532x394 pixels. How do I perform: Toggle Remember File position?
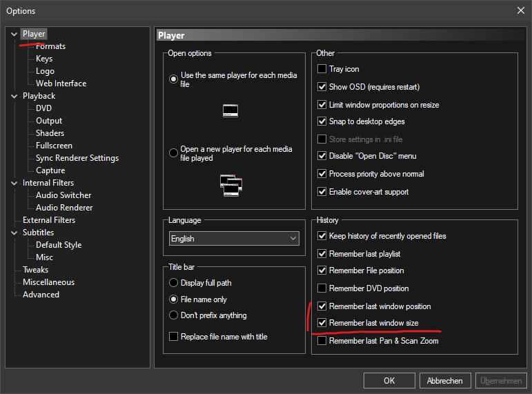pyautogui.click(x=322, y=270)
